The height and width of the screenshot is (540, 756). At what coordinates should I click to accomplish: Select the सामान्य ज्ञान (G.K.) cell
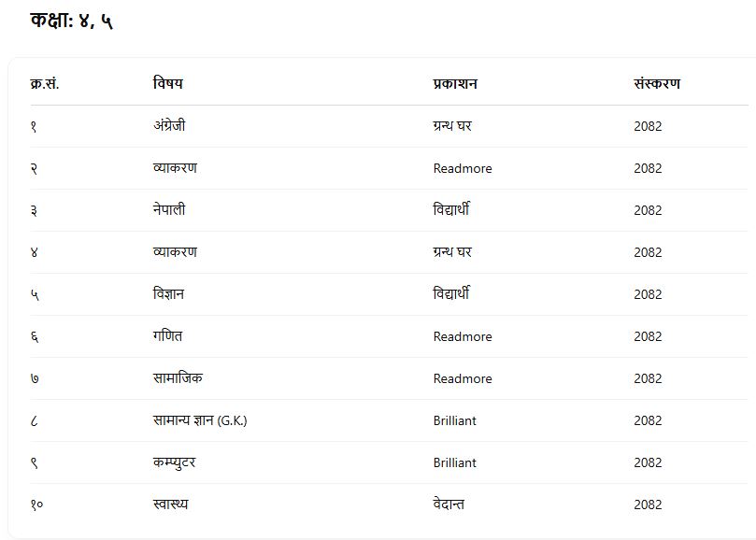200,420
